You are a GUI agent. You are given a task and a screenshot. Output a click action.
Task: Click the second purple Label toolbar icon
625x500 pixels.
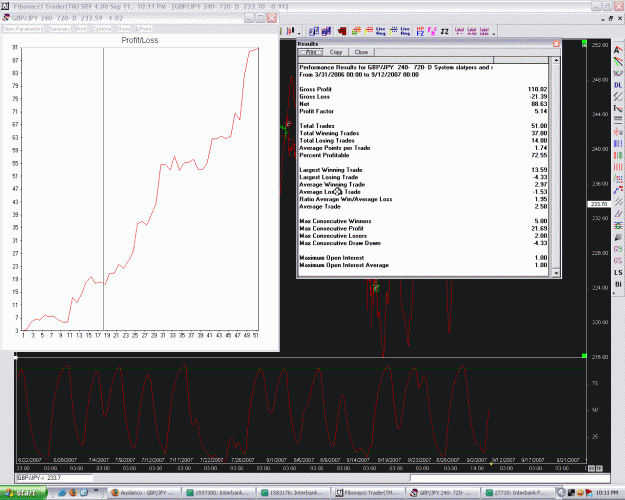[x=472, y=31]
